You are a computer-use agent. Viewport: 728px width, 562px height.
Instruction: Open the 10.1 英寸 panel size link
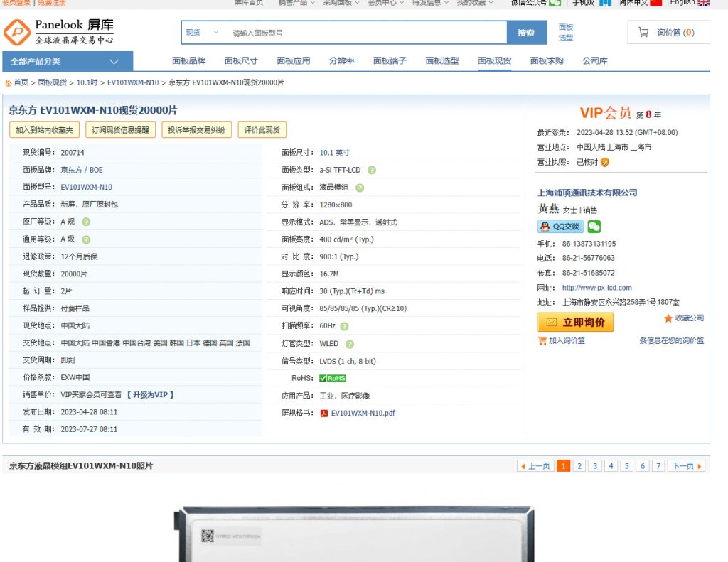click(334, 153)
